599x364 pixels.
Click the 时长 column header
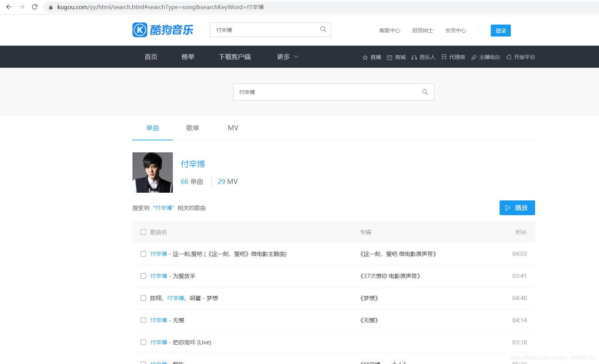pos(521,232)
